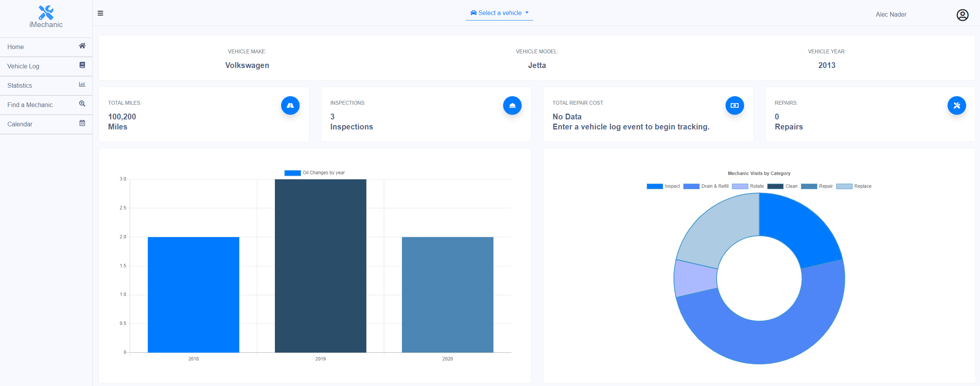Viewport: 980px width, 386px height.
Task: Click the 2013 vehicle year value
Action: (x=827, y=65)
